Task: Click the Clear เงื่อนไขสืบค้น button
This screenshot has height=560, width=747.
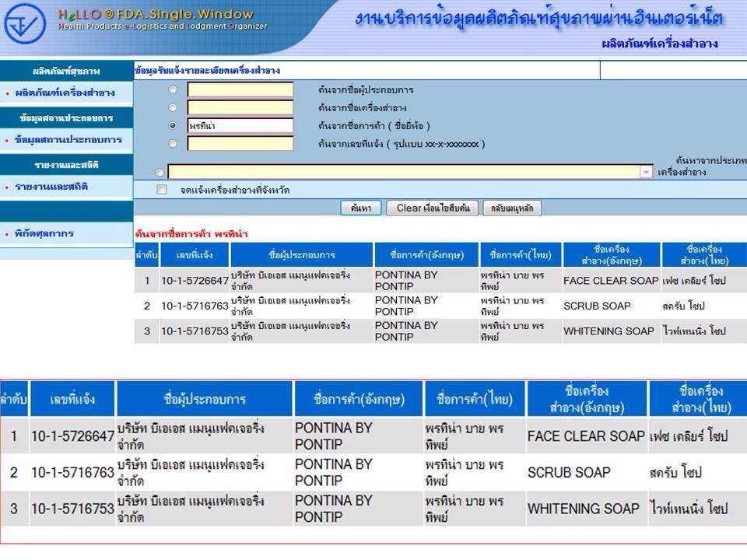Action: point(432,208)
